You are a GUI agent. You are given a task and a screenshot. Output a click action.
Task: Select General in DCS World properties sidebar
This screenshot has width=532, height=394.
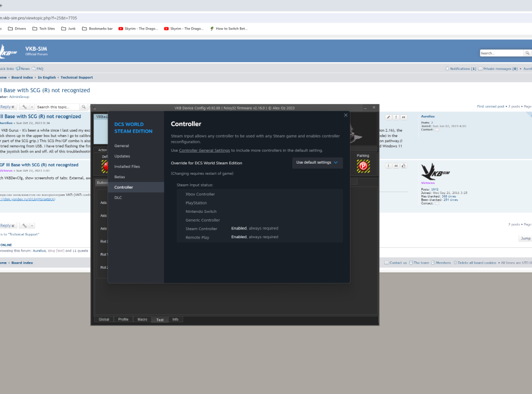[136, 146]
